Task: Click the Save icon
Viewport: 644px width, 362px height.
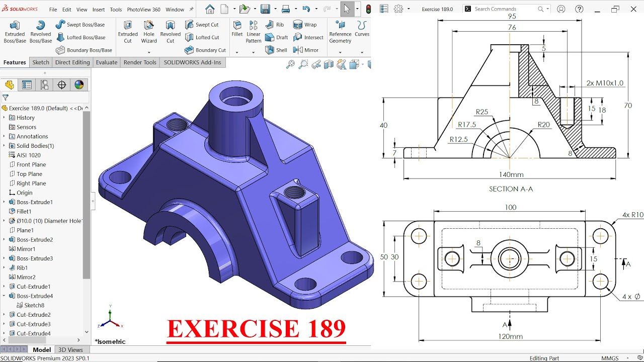Action: [x=265, y=9]
